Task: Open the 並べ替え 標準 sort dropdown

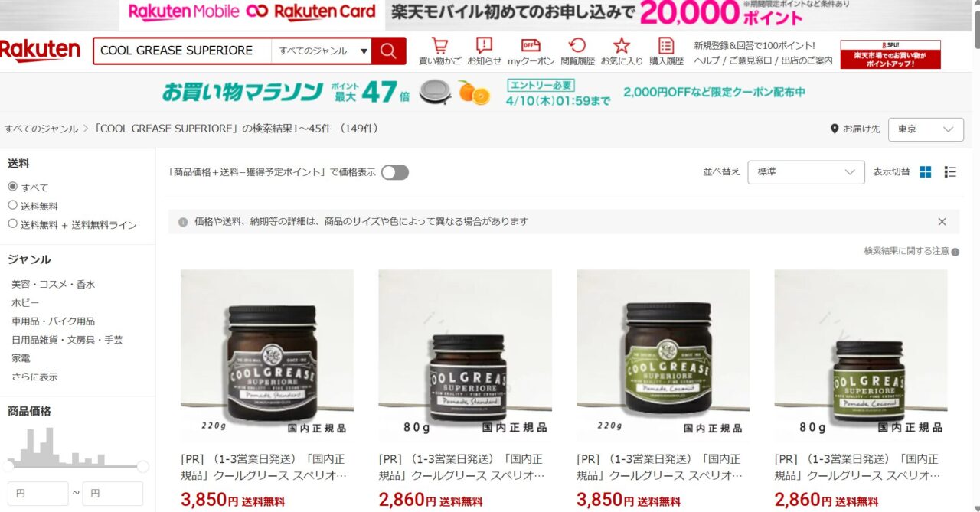Action: (806, 172)
